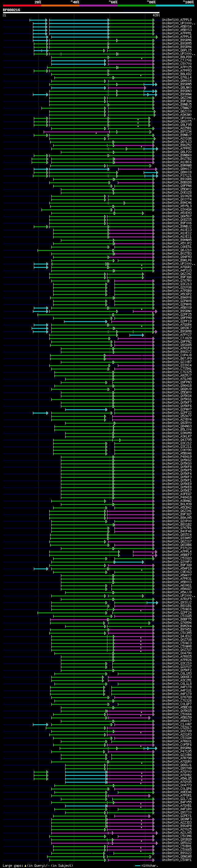The width and height of the screenshot is (197, 868).
Task: Select the BP080216 query name label
Action: 11,10
